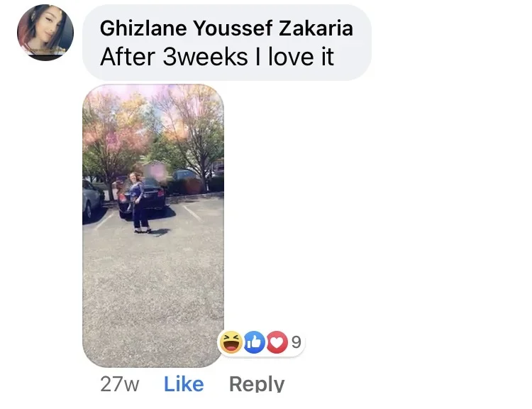Click the "Zakaria" surname in commenter name
532x409 pixels.
coord(316,28)
